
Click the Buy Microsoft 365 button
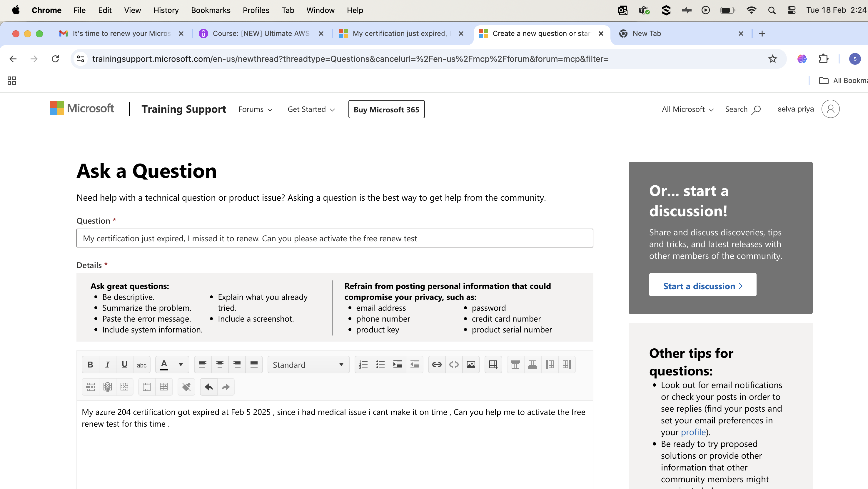(x=386, y=109)
